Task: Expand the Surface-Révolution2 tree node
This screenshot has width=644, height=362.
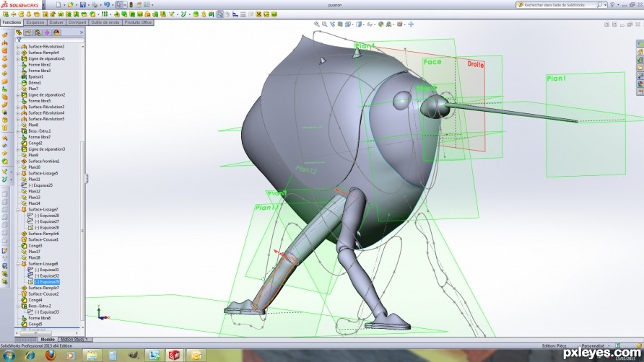Action: tap(18, 47)
